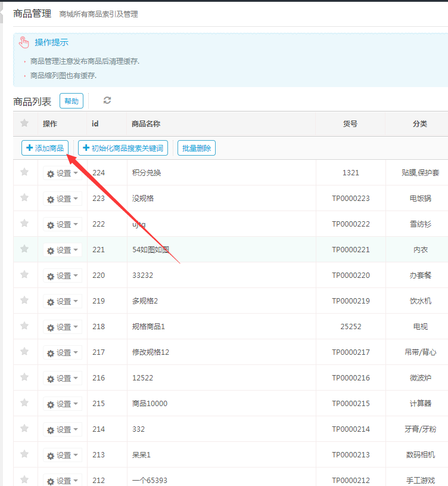Toggle the star for product 积分兑换
Screen dimensions: 448x486
24,172
